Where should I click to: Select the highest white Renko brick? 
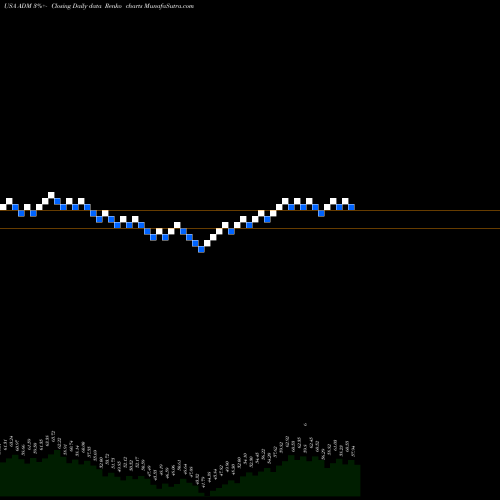pyautogui.click(x=51, y=195)
